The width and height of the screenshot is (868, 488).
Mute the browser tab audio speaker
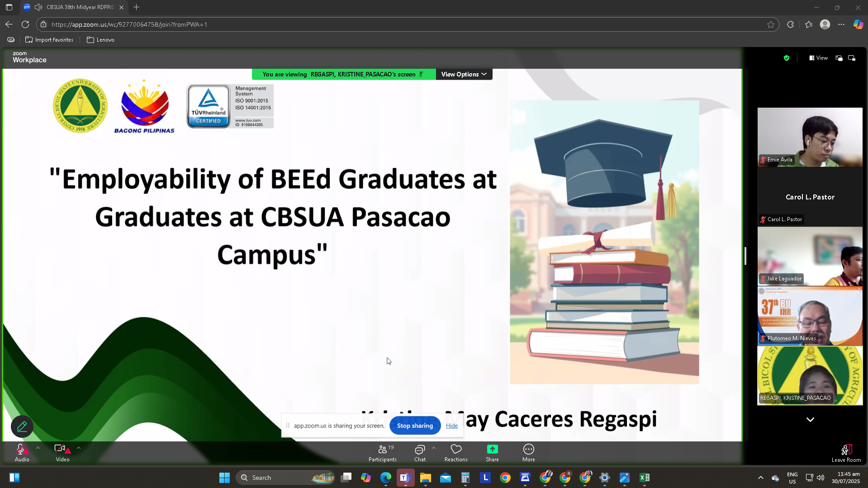click(38, 7)
